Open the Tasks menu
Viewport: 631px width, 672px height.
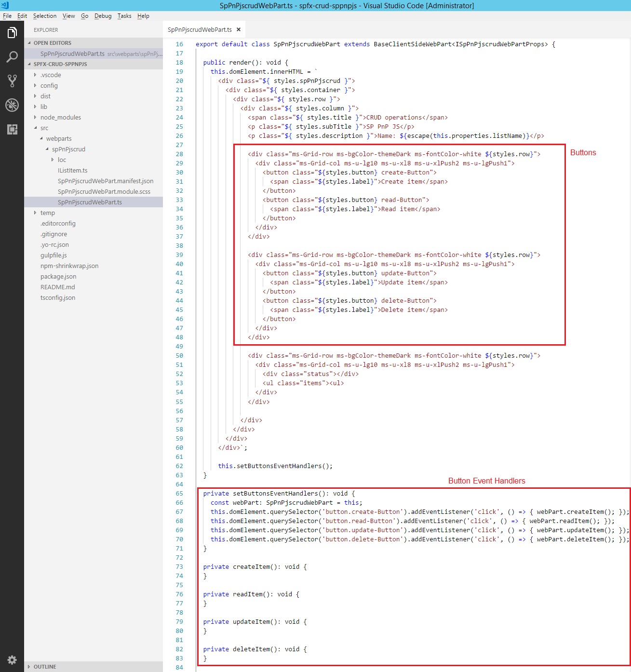click(124, 16)
